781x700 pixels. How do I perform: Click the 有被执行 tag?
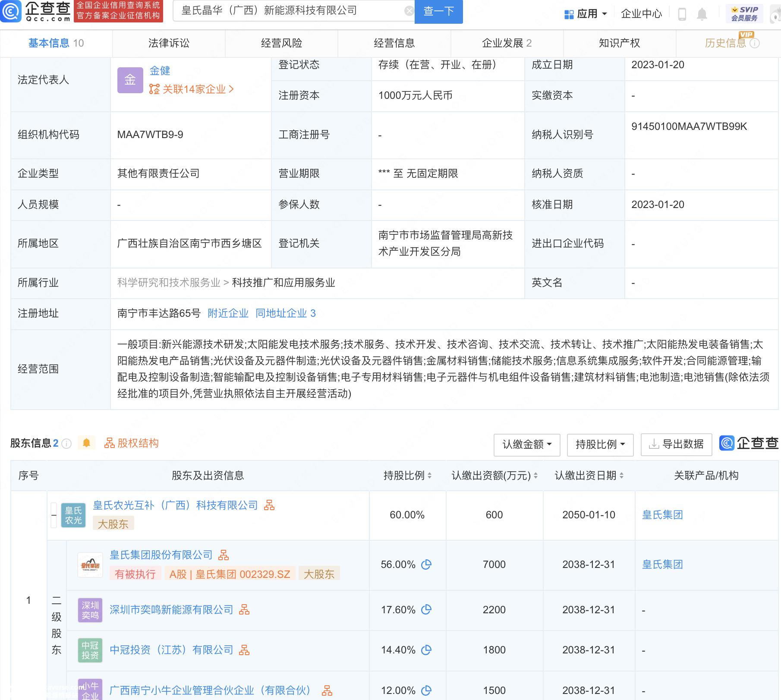coord(135,574)
